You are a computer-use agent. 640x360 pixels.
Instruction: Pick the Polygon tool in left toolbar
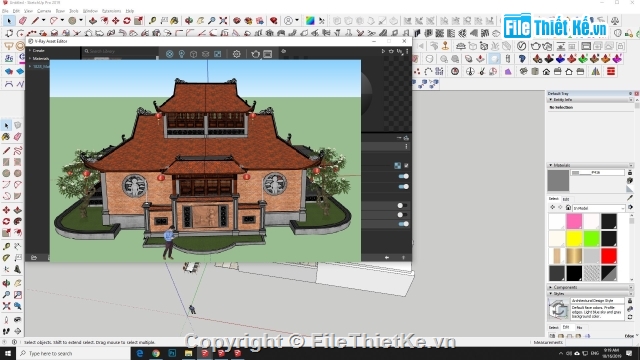pyautogui.click(x=18, y=173)
